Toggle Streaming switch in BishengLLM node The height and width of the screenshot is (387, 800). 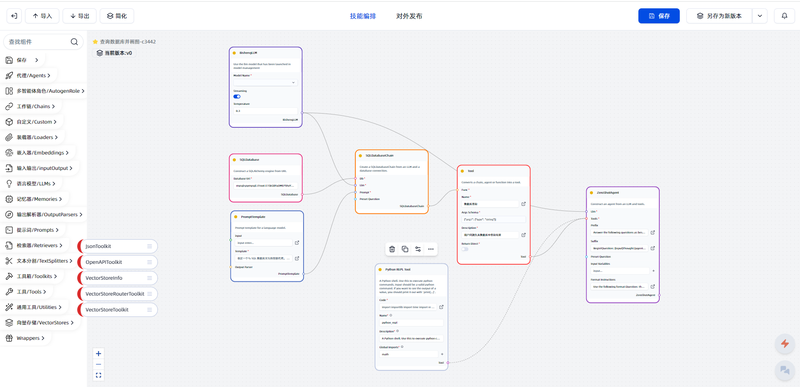click(x=237, y=96)
